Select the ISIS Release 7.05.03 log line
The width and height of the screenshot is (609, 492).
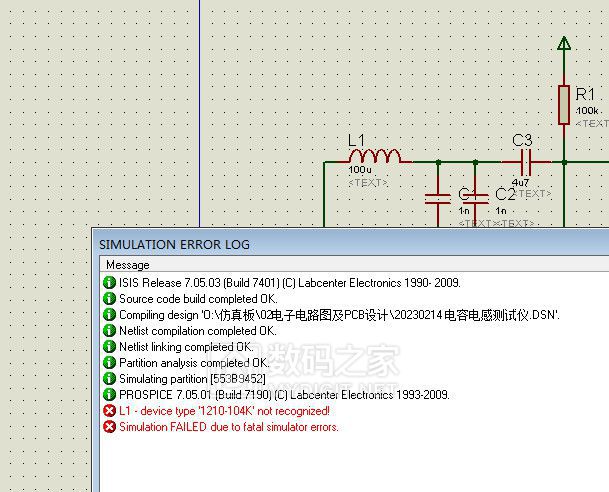[290, 283]
